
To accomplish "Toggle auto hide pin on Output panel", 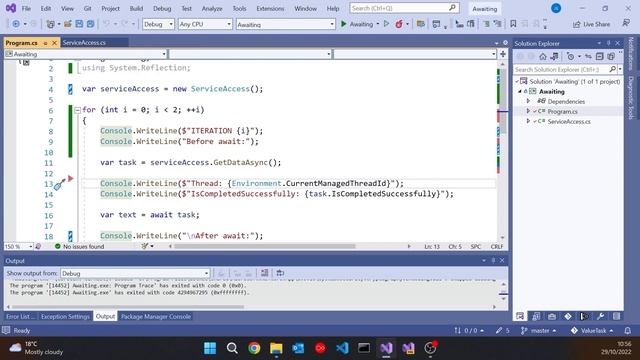I will (x=493, y=260).
